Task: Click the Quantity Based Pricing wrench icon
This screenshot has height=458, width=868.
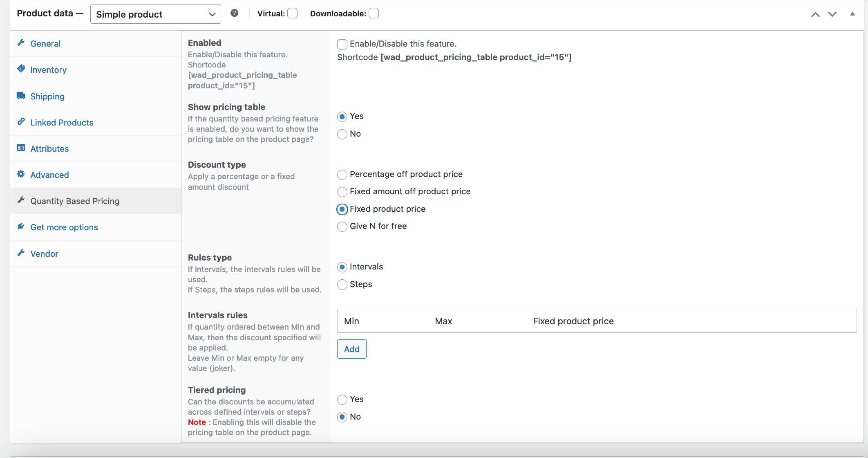Action: pyautogui.click(x=21, y=200)
